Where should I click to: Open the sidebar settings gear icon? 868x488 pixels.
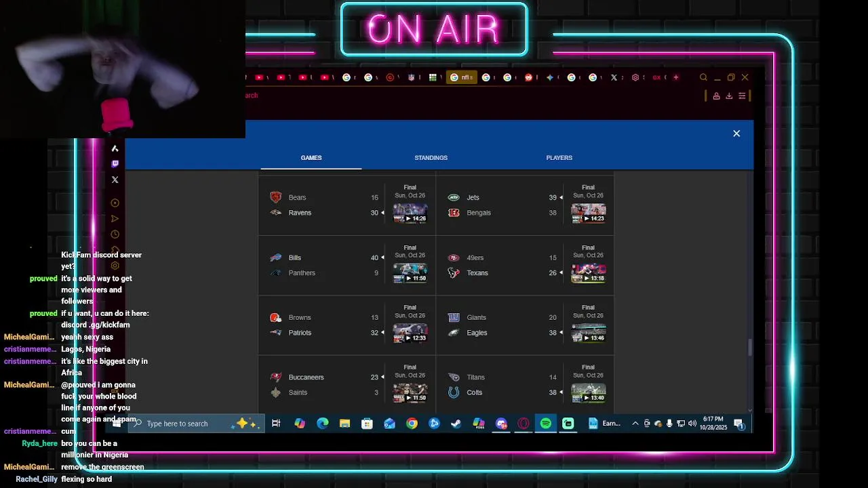(115, 266)
